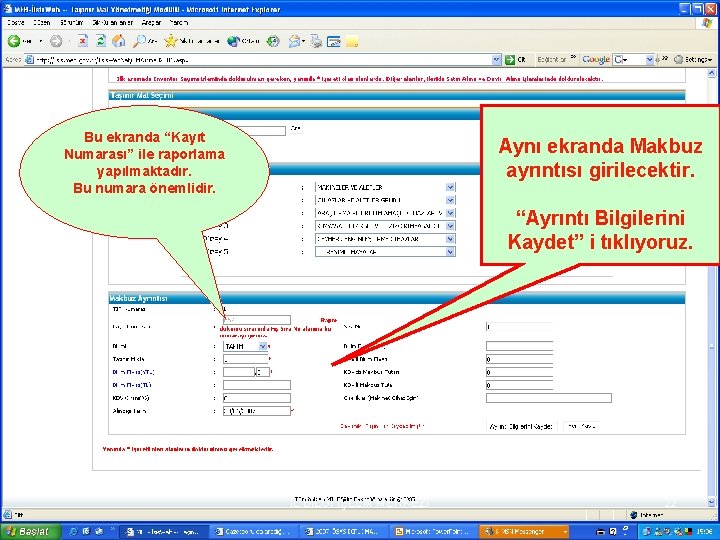Screen dimensions: 720x540
Task: Click the Print icon
Action: pyautogui.click(x=316, y=41)
